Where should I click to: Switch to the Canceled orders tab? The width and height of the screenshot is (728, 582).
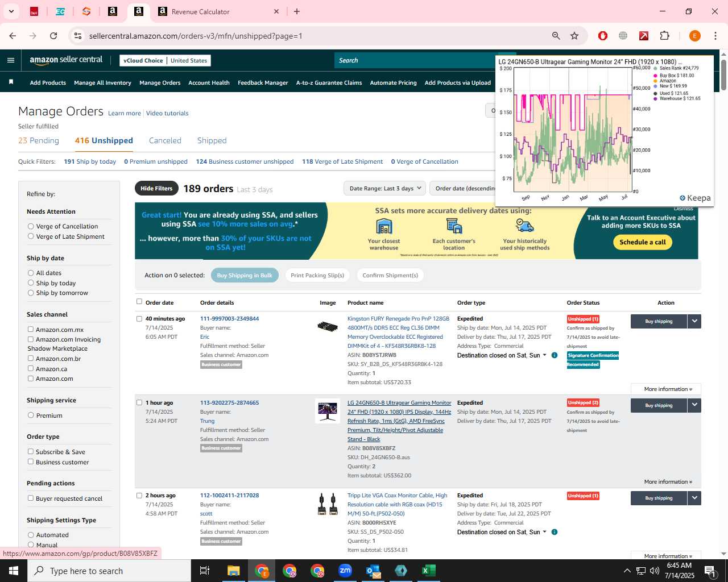tap(165, 140)
